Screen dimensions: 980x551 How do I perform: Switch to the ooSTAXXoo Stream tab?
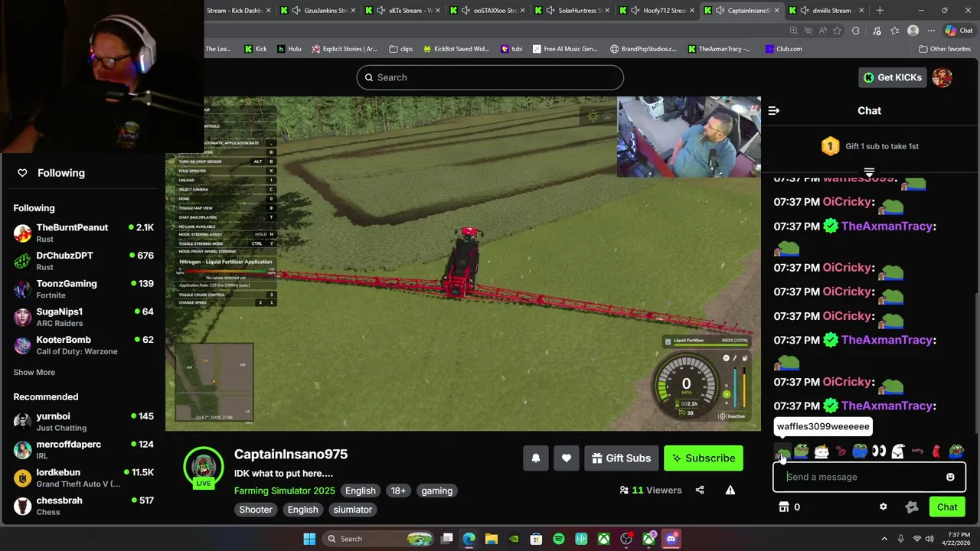(x=488, y=11)
